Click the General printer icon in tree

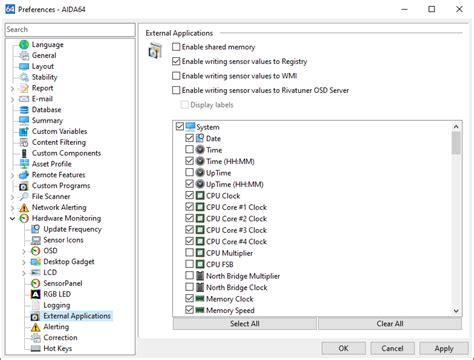tap(24, 55)
